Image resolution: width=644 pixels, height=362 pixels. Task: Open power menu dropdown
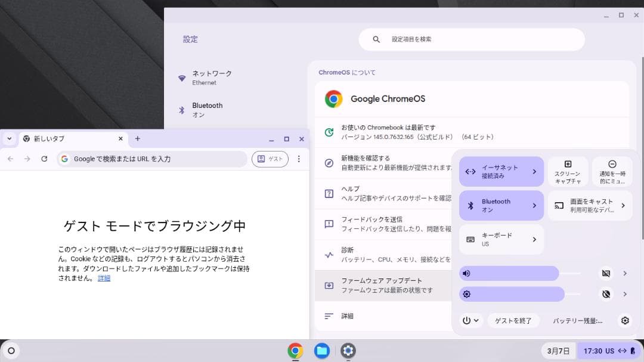(470, 320)
